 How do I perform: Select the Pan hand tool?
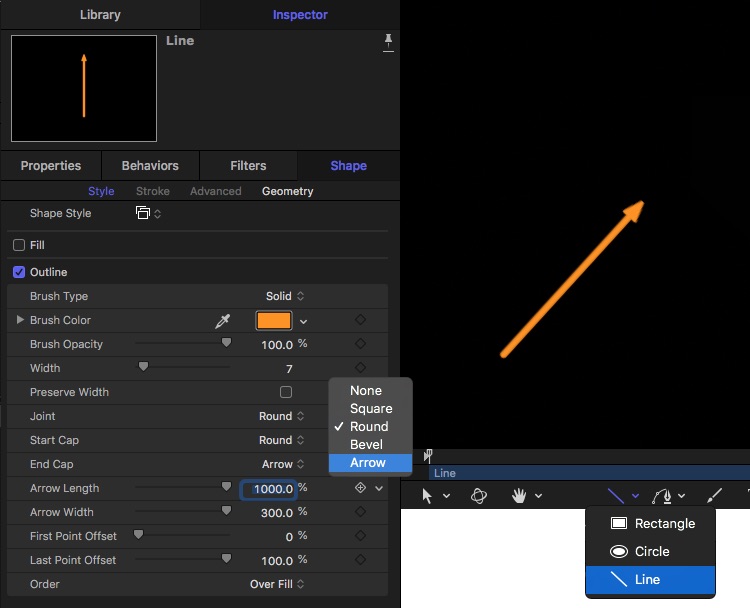[520, 495]
